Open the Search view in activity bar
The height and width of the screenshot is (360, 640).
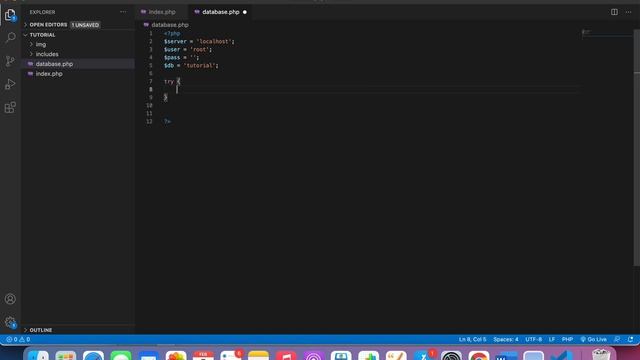(10, 38)
